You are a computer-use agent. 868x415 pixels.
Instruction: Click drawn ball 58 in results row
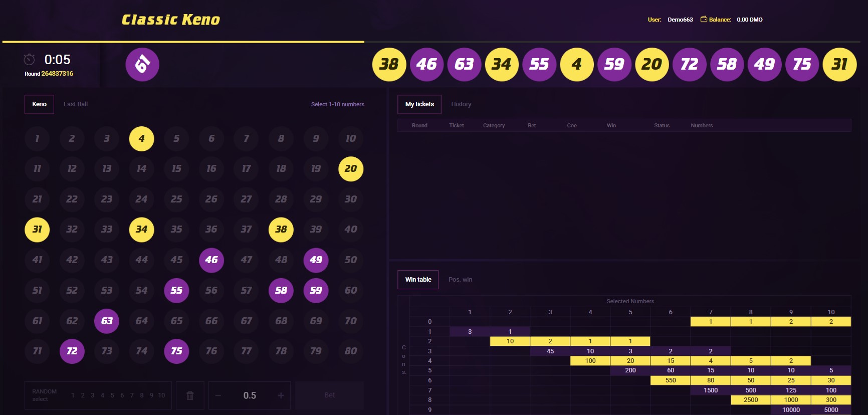click(727, 64)
